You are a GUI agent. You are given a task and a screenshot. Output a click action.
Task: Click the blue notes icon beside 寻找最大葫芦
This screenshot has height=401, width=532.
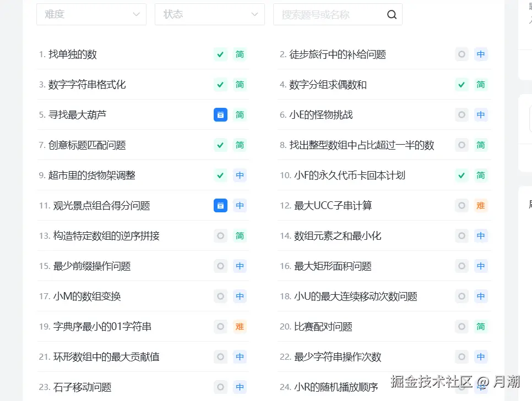click(220, 114)
